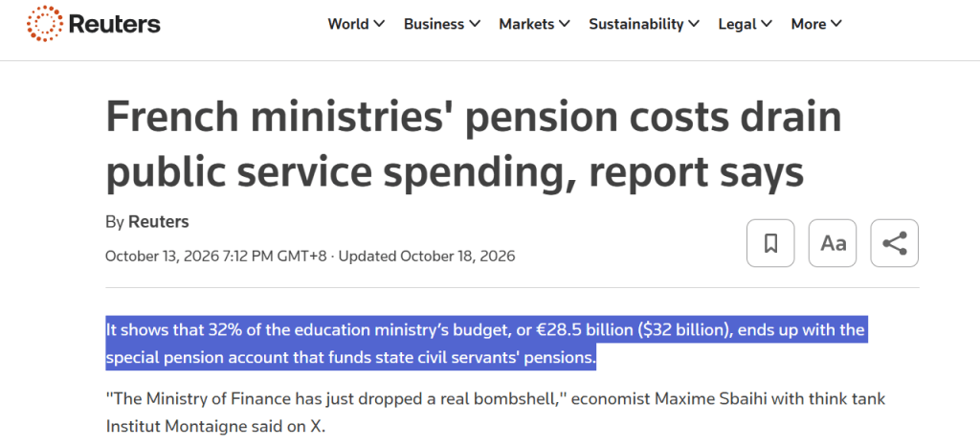Click the French ministries' pension costs headline
Screen dimensions: 980x448
click(473, 145)
